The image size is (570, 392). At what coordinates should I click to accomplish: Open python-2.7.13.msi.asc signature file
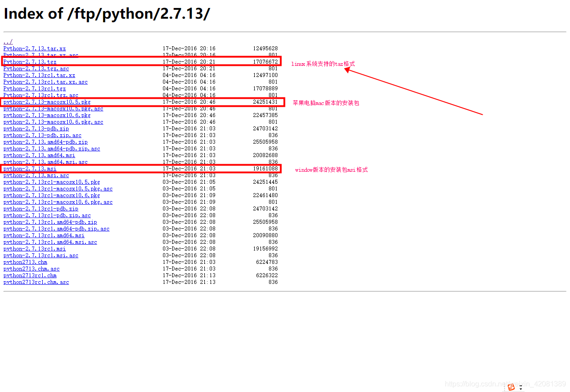[36, 175]
